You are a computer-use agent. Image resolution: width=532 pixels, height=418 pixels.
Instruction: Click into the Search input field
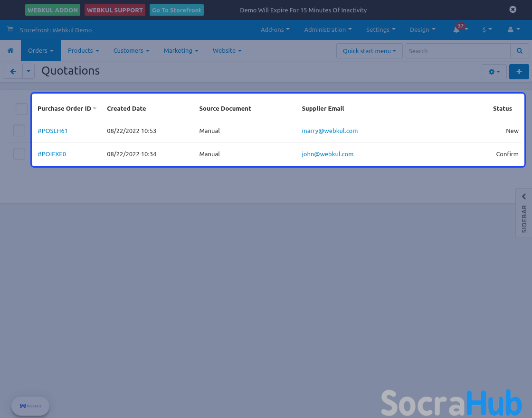pyautogui.click(x=457, y=51)
